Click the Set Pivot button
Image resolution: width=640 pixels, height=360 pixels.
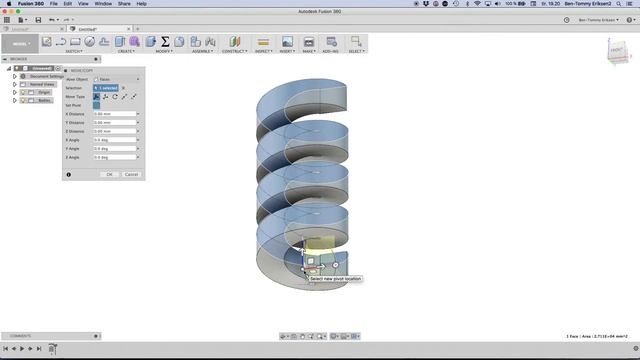[96, 105]
